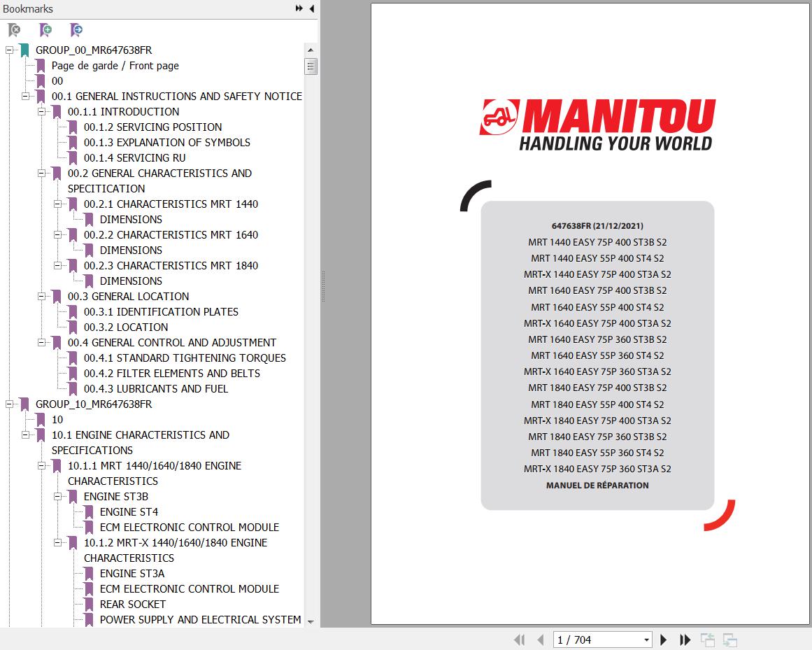The width and height of the screenshot is (812, 650).
Task: Open 10.1.1 MRT ENGINE CHARACTERISTICS bookmark
Action: (155, 474)
